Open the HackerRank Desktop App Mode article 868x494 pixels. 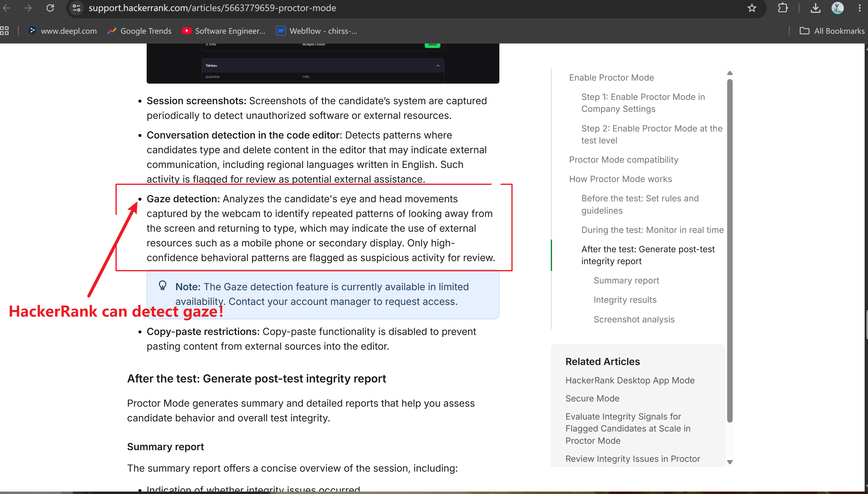coord(630,380)
